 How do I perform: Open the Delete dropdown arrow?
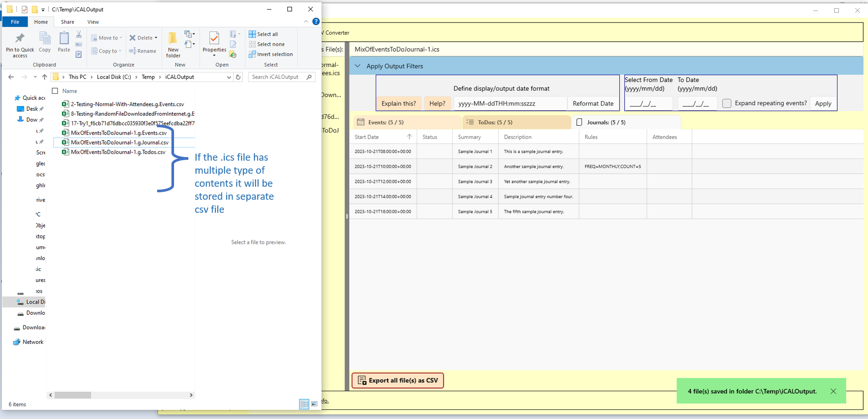tap(156, 38)
